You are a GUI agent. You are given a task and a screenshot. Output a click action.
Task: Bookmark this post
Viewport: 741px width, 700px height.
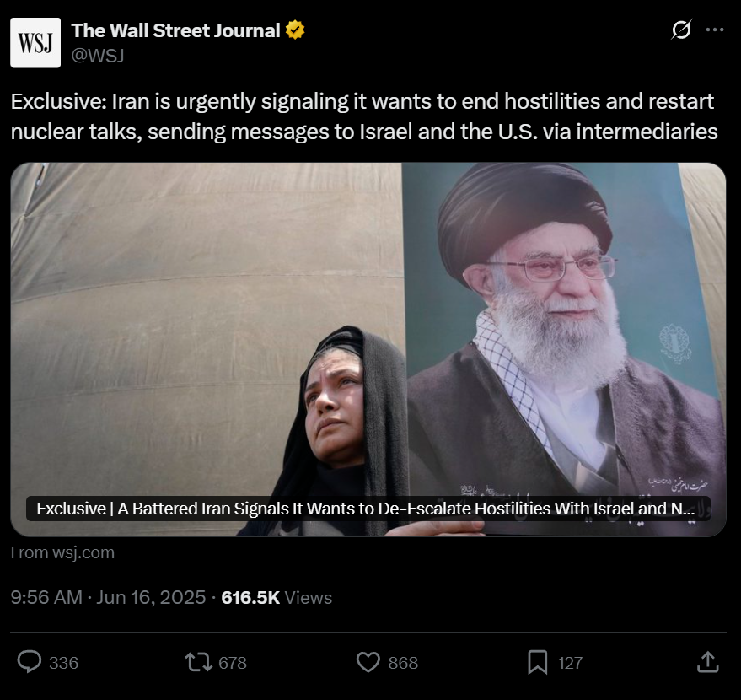[537, 662]
